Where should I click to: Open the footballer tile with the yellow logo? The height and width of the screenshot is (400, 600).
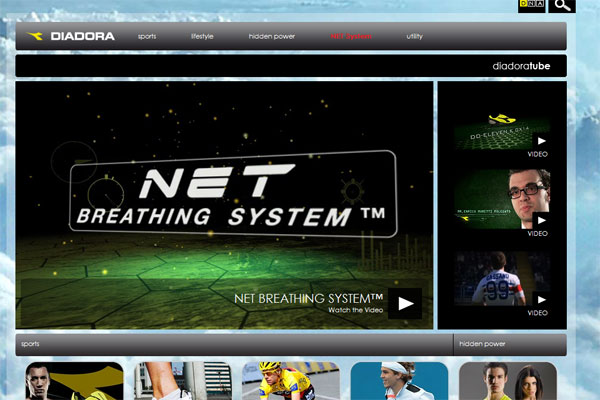75,381
